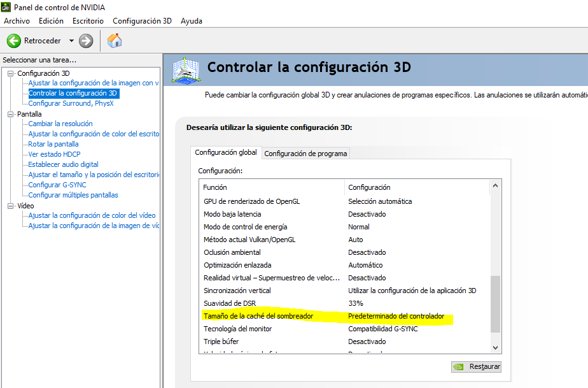The width and height of the screenshot is (588, 388).
Task: Click the Predeterminado del controlador value
Action: (396, 316)
